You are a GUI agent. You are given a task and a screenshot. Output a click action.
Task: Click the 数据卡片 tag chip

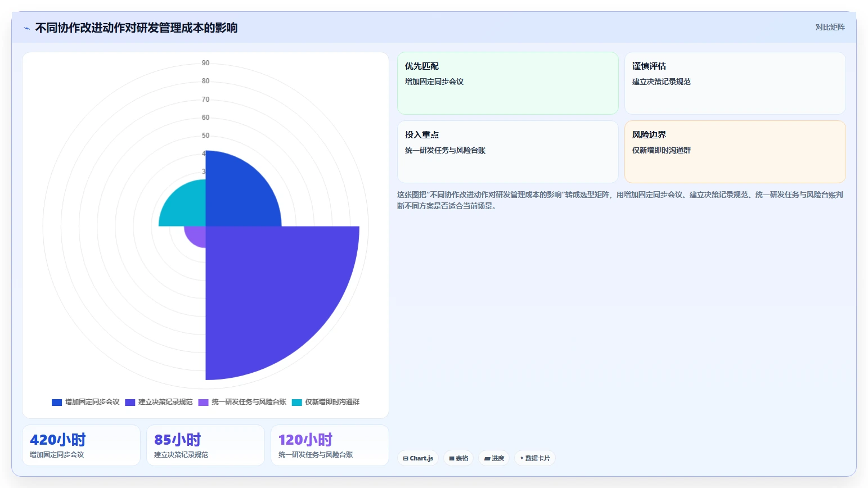(x=535, y=458)
